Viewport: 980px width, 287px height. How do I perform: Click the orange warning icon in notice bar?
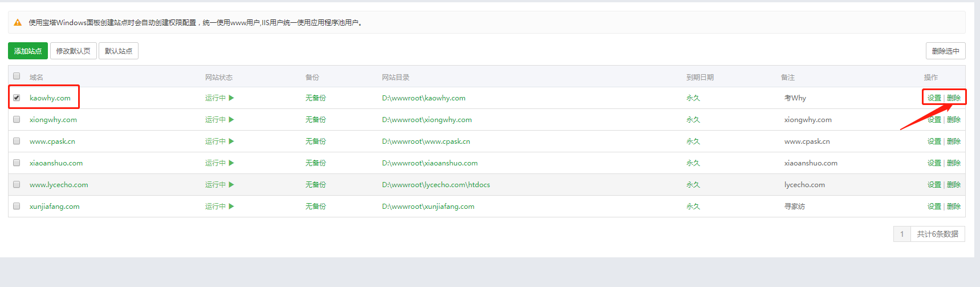pos(18,23)
